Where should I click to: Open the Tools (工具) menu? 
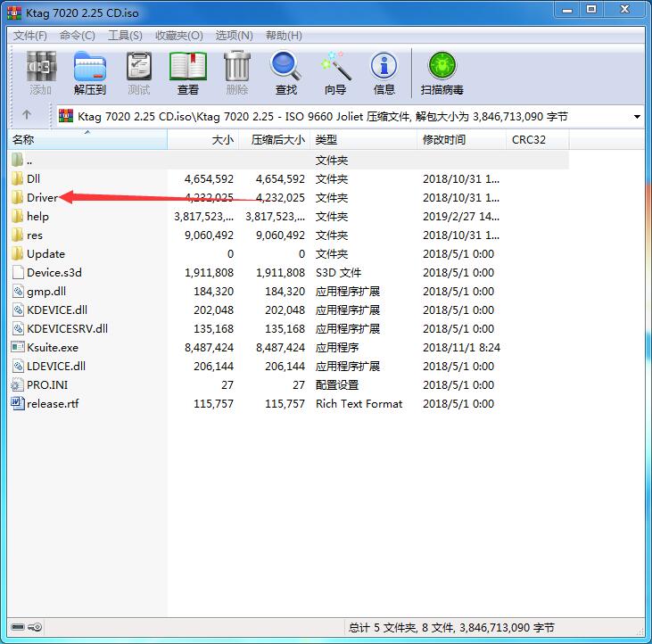(125, 36)
